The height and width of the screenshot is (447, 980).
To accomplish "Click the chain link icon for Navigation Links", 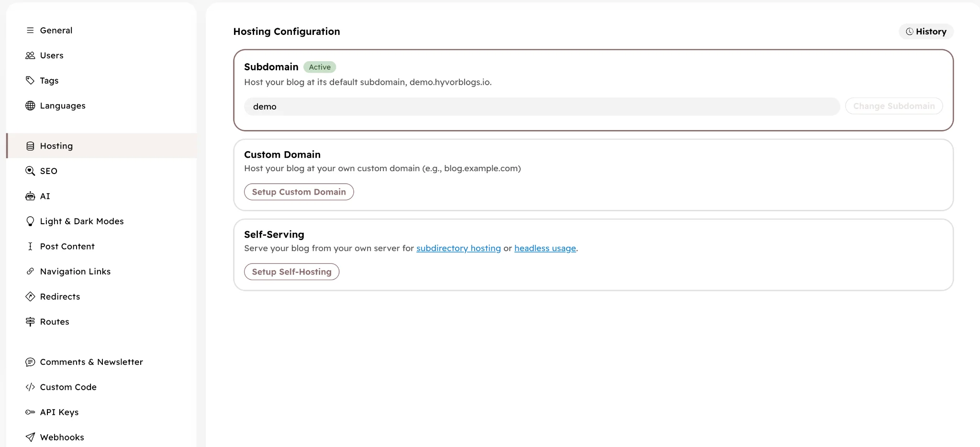I will coord(30,272).
